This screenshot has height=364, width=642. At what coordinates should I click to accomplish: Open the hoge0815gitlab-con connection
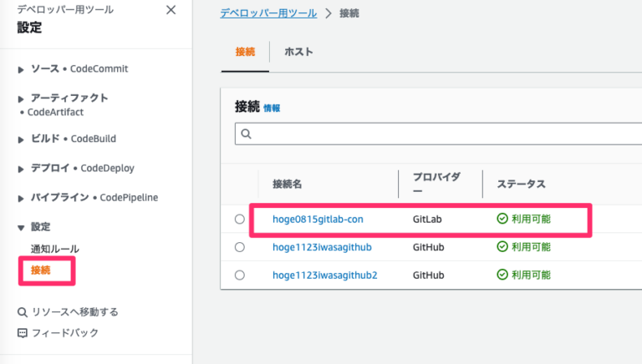[318, 220]
